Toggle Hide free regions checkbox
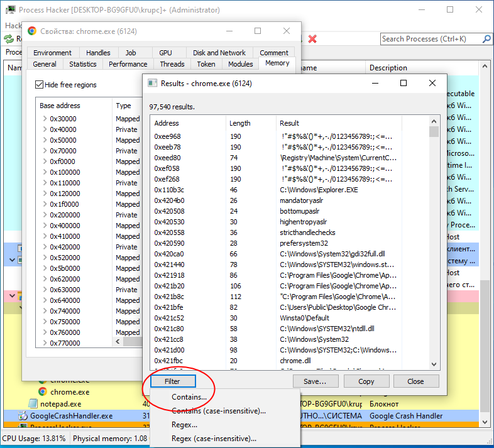The width and height of the screenshot is (494, 448). point(39,85)
